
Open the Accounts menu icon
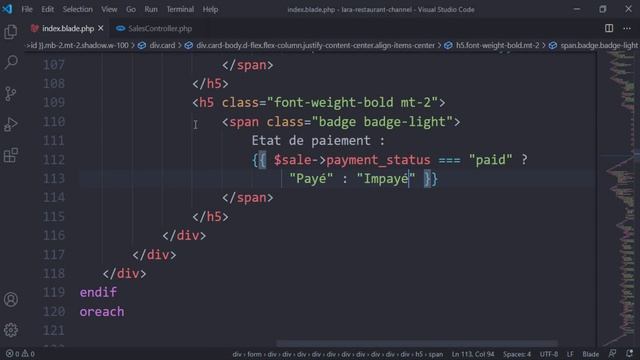(x=11, y=300)
